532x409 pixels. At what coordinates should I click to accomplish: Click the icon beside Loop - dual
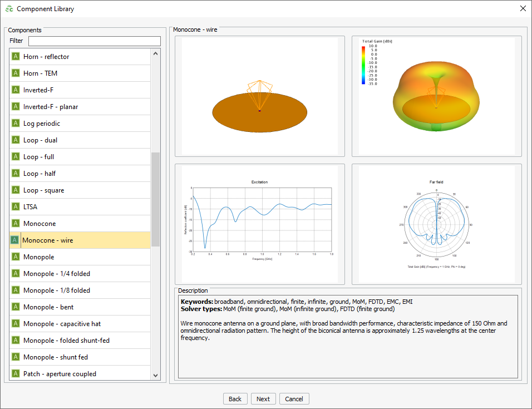coord(16,140)
